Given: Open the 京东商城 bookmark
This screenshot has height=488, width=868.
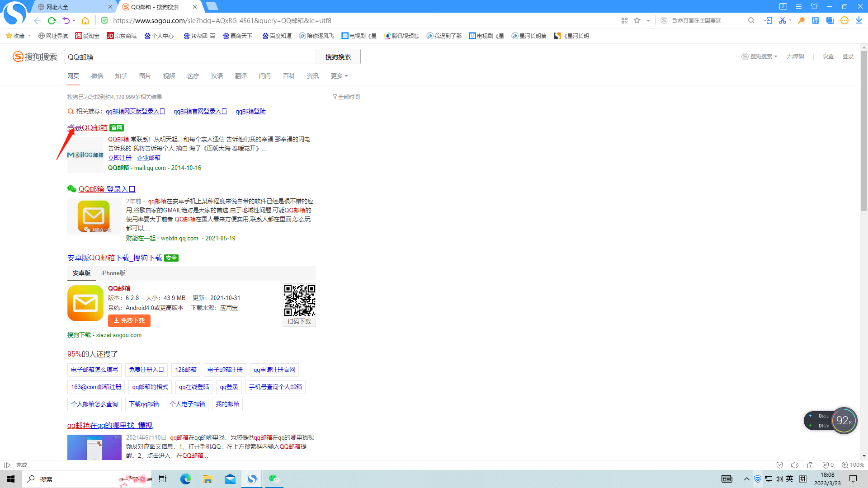Looking at the screenshot, I should click(122, 36).
